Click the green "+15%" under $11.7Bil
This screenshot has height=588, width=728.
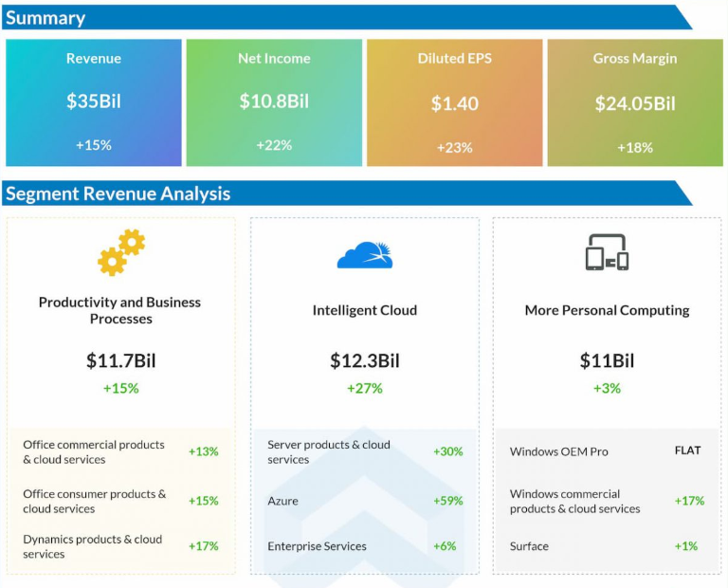point(120,388)
